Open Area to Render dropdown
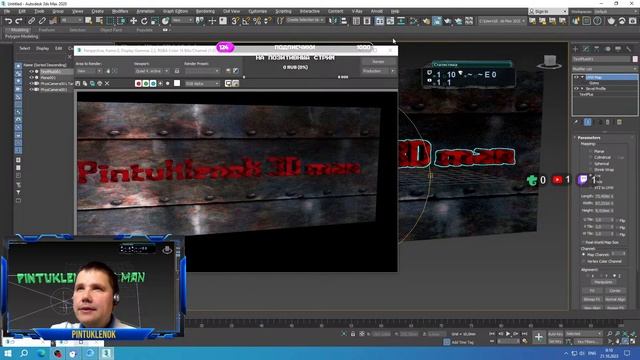The height and width of the screenshot is (360, 640). coord(89,71)
